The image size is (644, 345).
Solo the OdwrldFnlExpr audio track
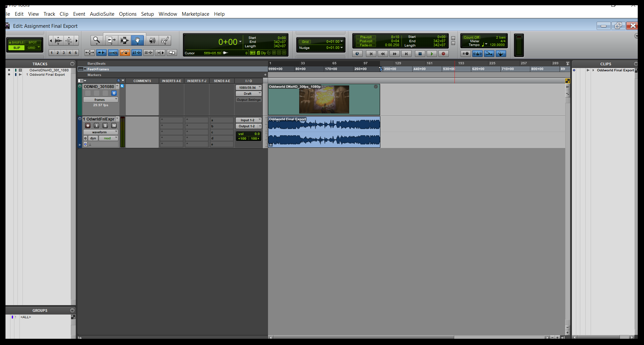(105, 126)
